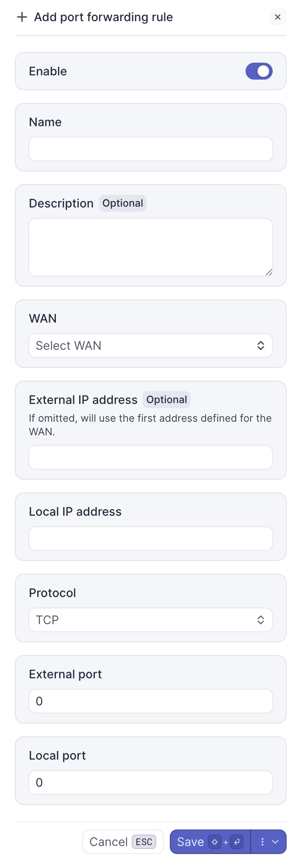This screenshot has height=868, width=304.
Task: Click the WAN dropdown chevron arrows
Action: coord(261,346)
